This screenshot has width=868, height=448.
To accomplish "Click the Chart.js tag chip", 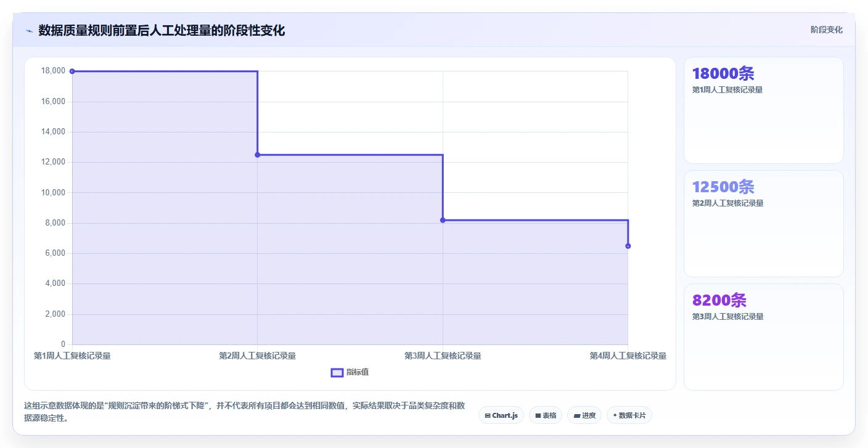I will pyautogui.click(x=501, y=415).
